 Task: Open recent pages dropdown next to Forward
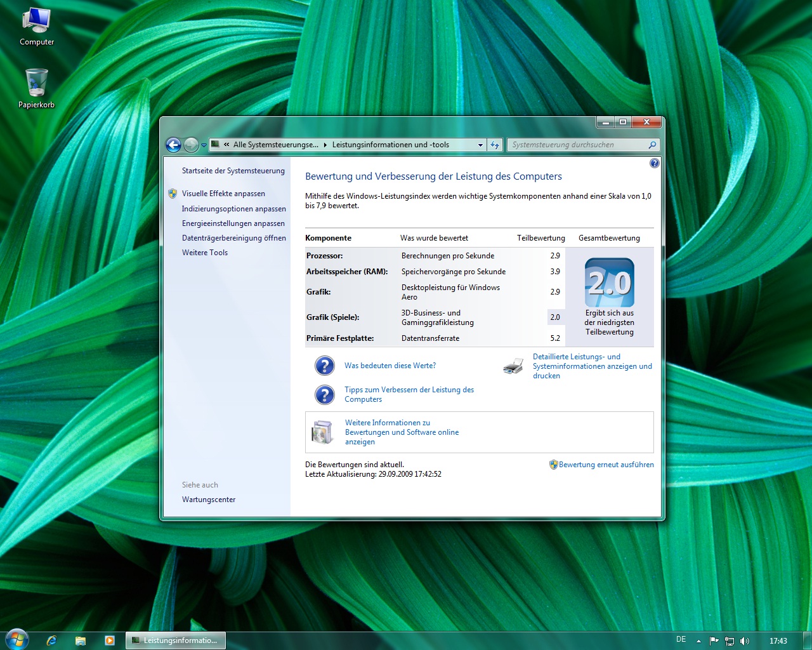[204, 145]
